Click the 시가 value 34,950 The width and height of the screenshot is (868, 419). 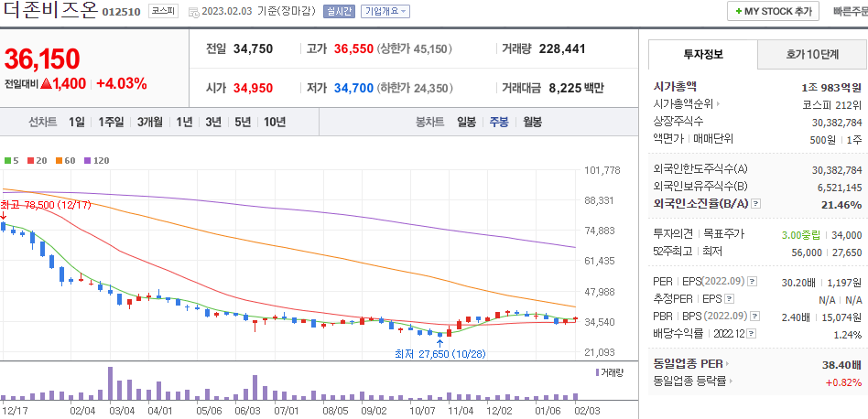pos(253,87)
